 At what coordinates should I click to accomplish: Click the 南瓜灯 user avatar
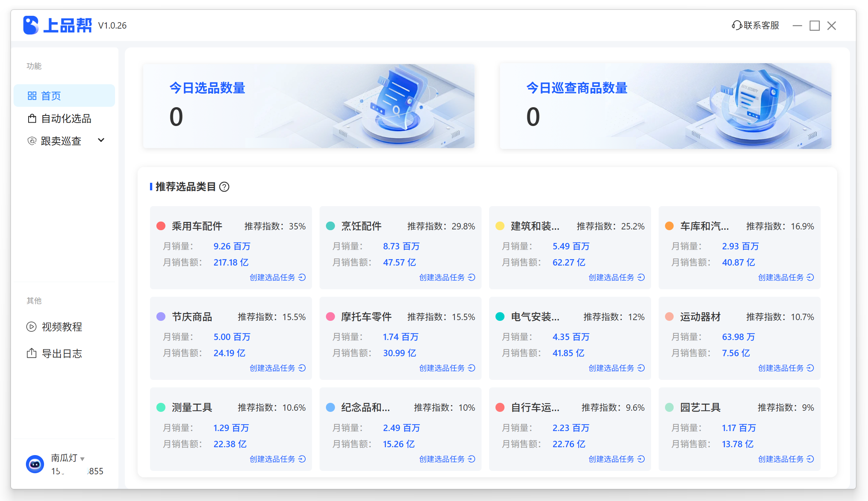click(35, 464)
